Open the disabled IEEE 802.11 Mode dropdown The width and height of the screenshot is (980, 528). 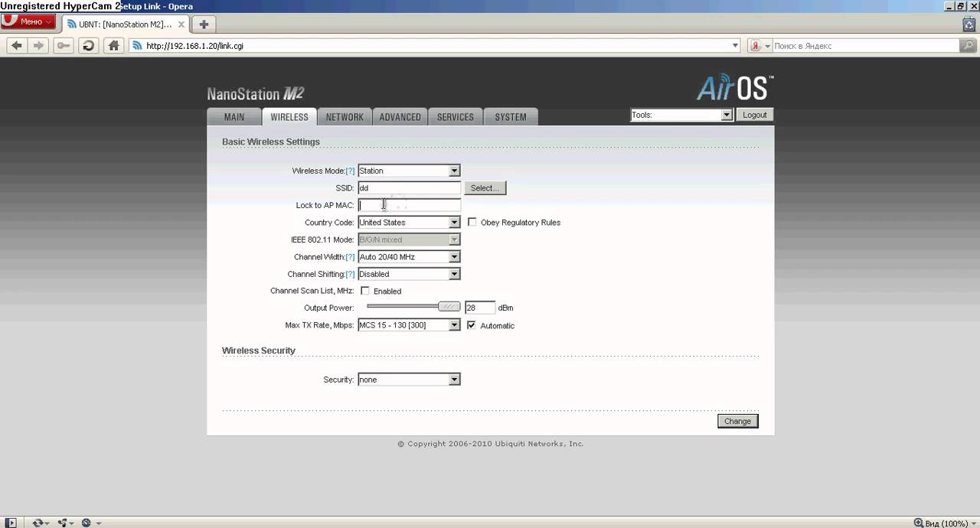(x=409, y=240)
